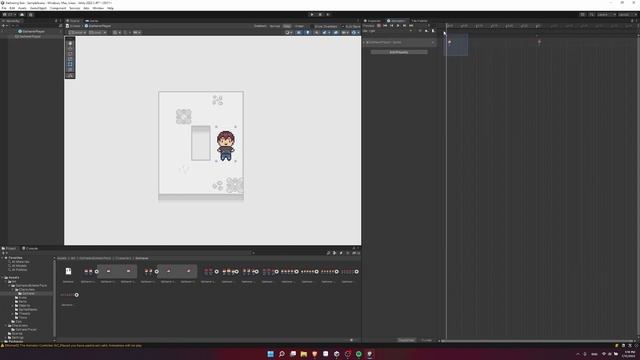Toggle 2D view mode in scene toolbar
Viewport: 640px width, 360px height.
tap(299, 33)
